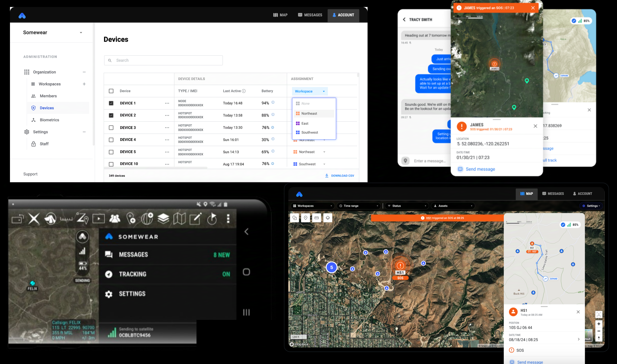Open the ellipsis menu for DEVICE 1
This screenshot has width=617, height=364.
pos(167,103)
